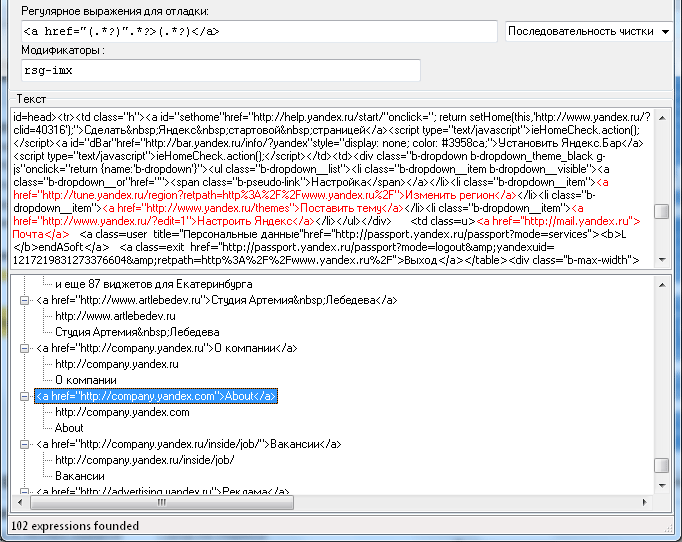Click results tree scrollbar up arrow

[662, 285]
